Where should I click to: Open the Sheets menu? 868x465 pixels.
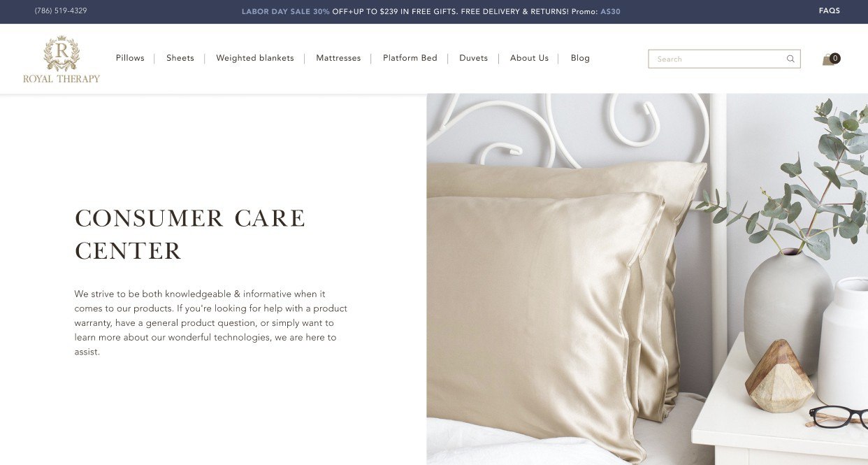point(180,58)
